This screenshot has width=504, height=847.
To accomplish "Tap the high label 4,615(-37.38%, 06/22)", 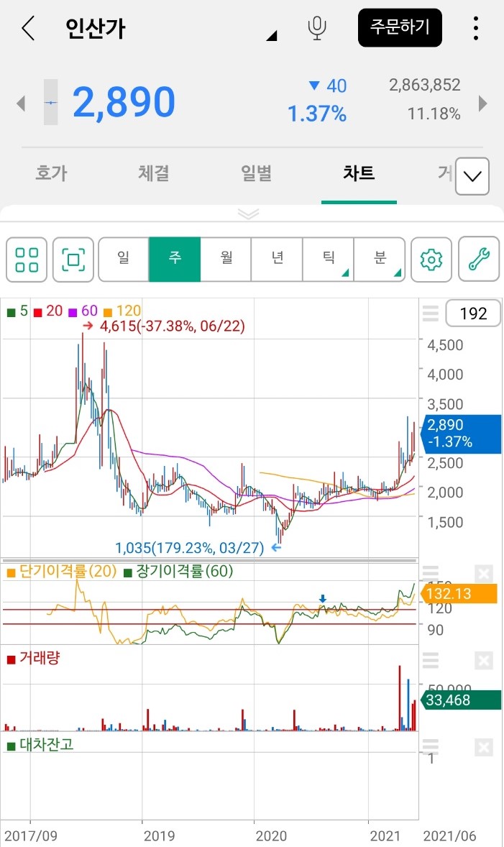I will coord(173,326).
